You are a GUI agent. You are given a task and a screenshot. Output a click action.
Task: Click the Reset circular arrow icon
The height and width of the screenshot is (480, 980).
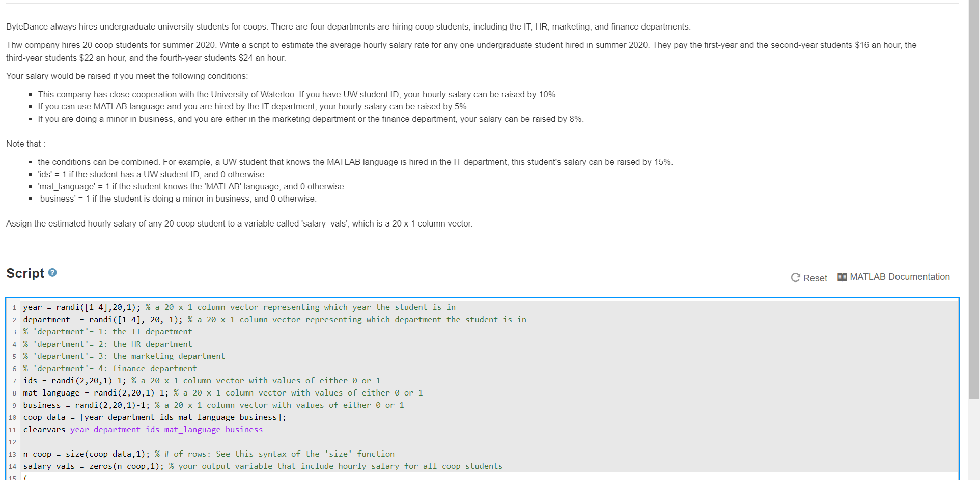[795, 277]
